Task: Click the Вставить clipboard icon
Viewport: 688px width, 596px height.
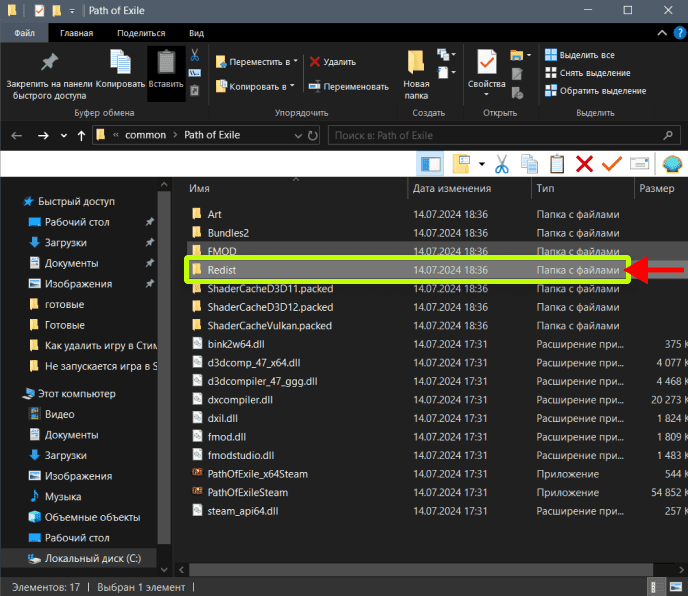Action: [x=166, y=62]
